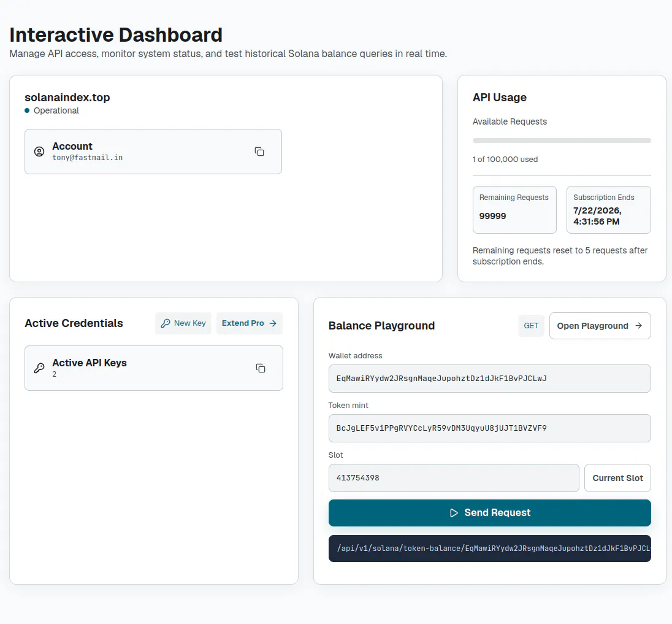This screenshot has width=672, height=624.
Task: Focus the Token mint input field
Action: coord(489,428)
